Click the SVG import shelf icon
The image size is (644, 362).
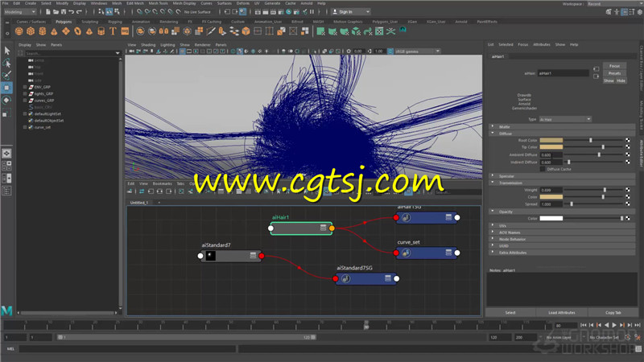(125, 31)
